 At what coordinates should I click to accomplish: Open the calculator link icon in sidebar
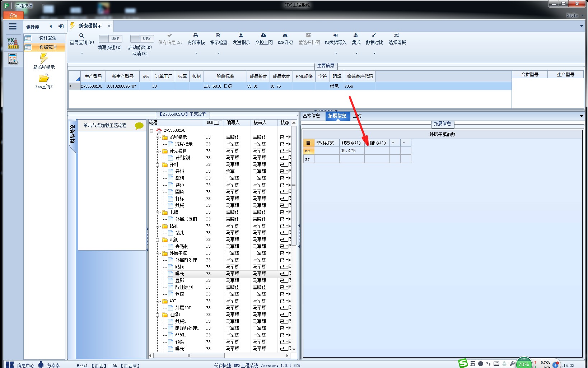coord(13,59)
